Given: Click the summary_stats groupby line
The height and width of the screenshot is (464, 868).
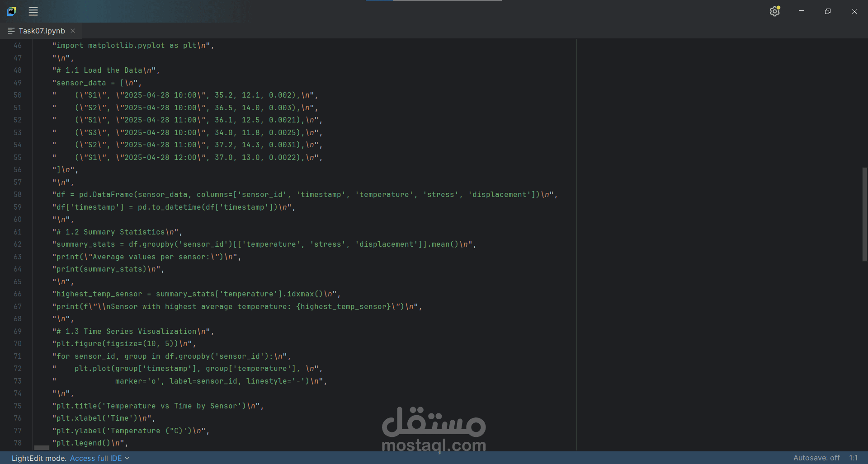Looking at the screenshot, I should [x=264, y=244].
